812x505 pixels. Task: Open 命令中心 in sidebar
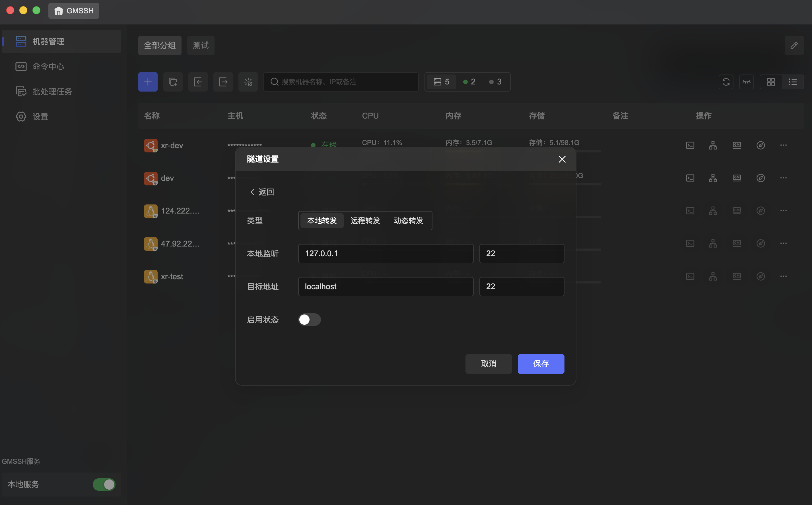(x=61, y=67)
